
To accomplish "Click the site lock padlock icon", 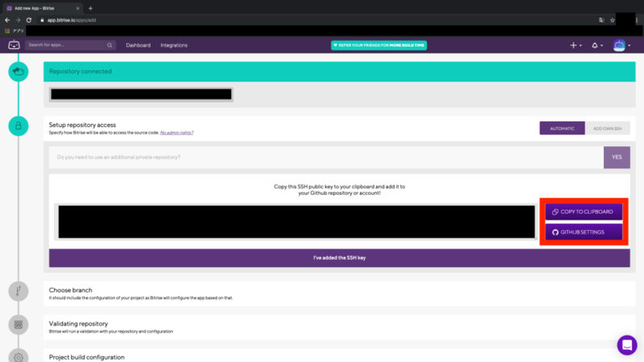I will pyautogui.click(x=42, y=19).
